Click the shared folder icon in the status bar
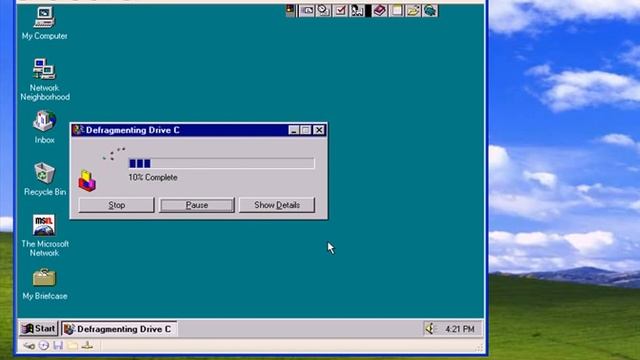 click(73, 346)
